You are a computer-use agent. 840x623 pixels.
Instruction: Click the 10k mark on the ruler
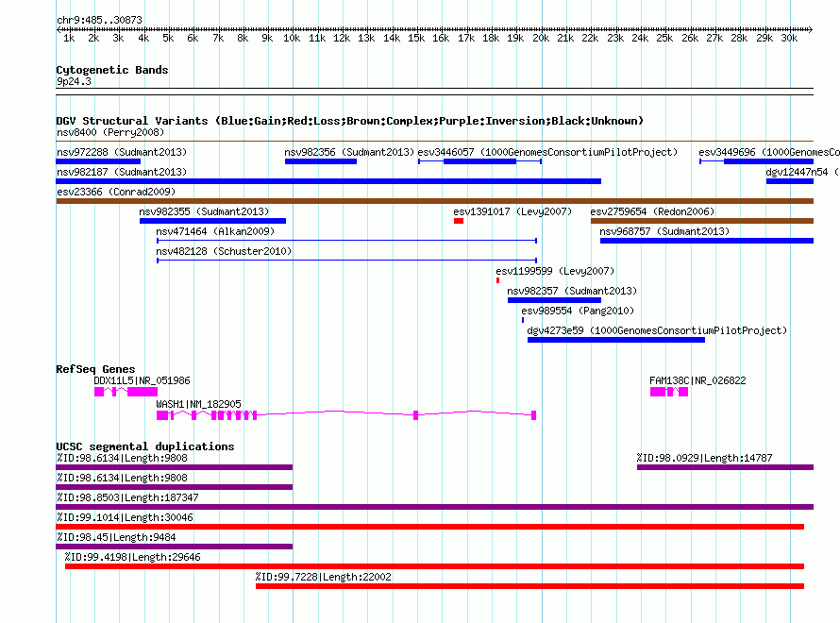292,38
